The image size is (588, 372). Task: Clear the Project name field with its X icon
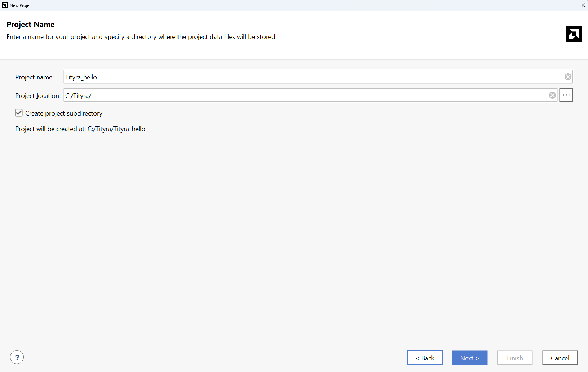(x=568, y=77)
